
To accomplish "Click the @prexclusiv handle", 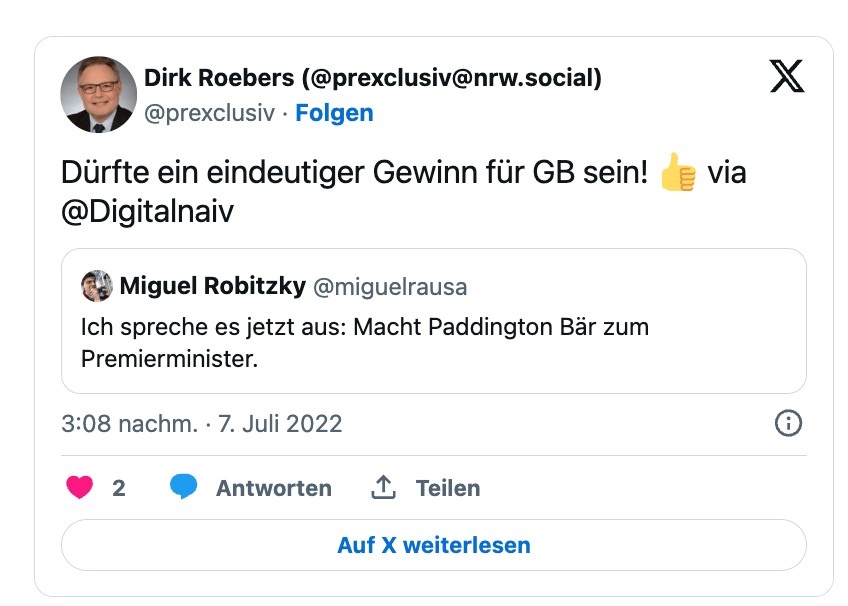I will pos(209,113).
